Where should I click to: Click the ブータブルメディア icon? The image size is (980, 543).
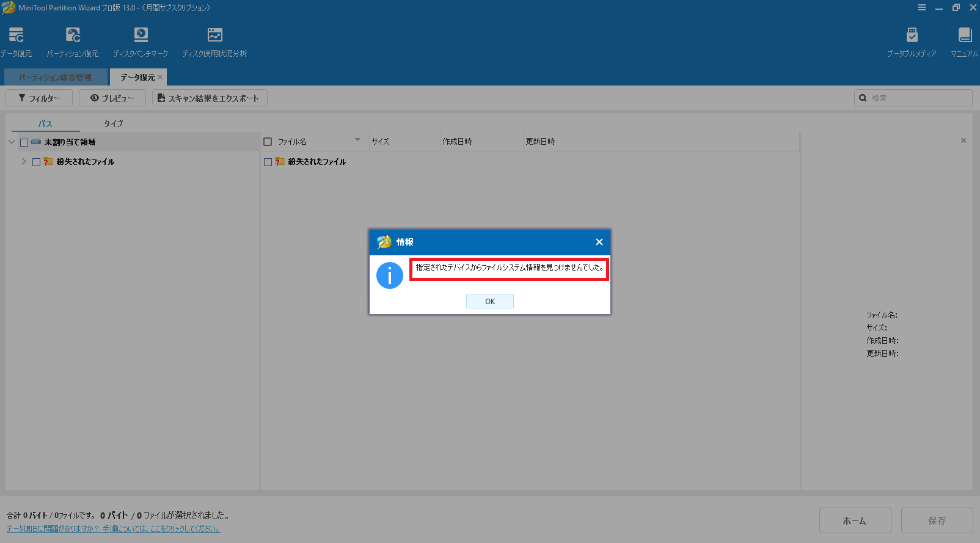(x=912, y=35)
